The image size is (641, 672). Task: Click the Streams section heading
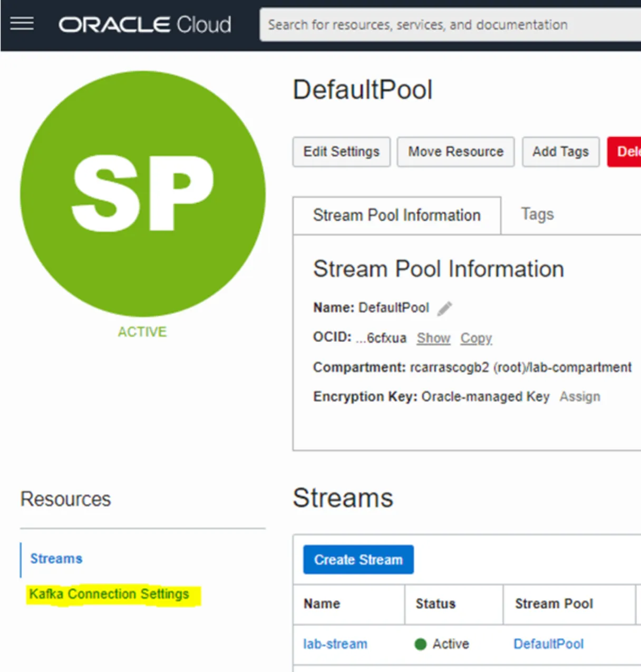(343, 498)
